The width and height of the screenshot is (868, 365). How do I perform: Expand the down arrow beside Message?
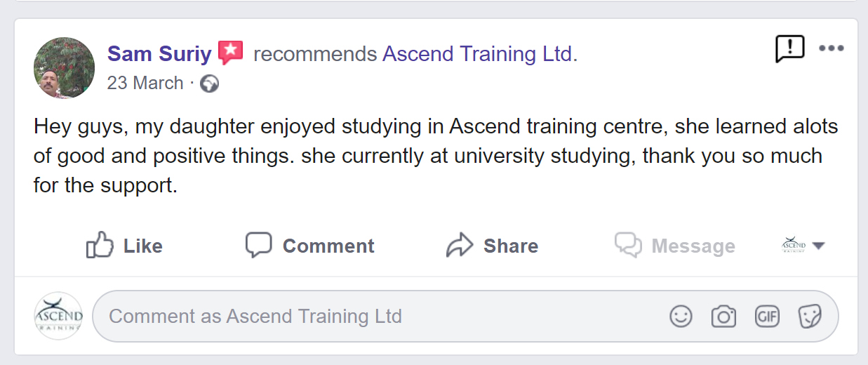818,246
